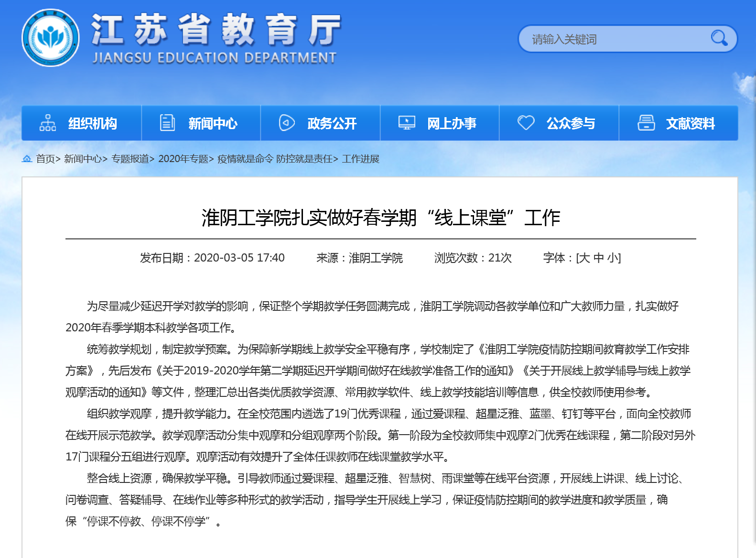The width and height of the screenshot is (756, 558).
Task: Navigate to 工作进展 breadcrumb link
Action: point(360,159)
